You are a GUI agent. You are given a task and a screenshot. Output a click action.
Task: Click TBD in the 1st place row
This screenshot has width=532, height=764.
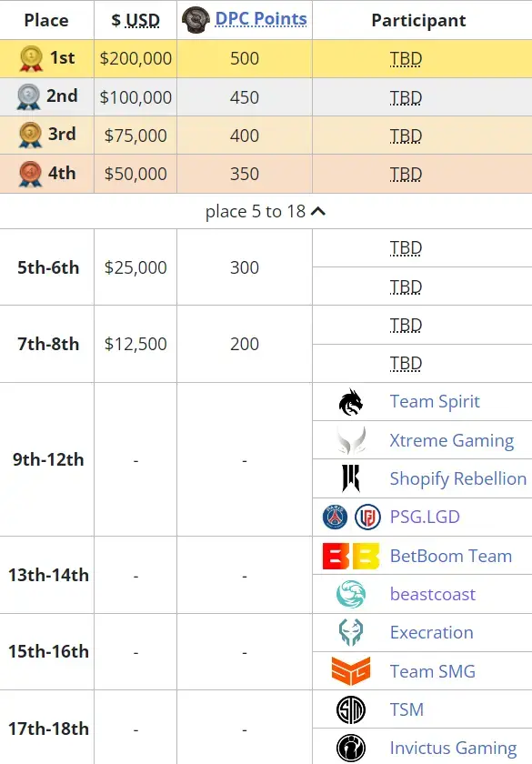click(x=407, y=58)
